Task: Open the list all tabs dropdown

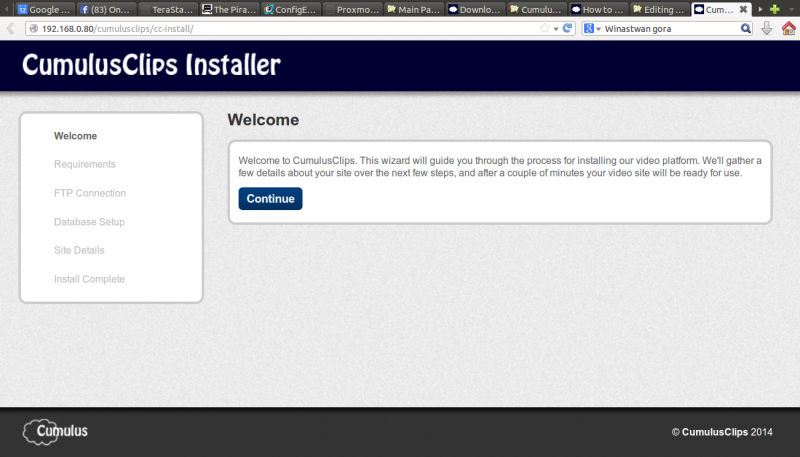Action: coord(791,9)
